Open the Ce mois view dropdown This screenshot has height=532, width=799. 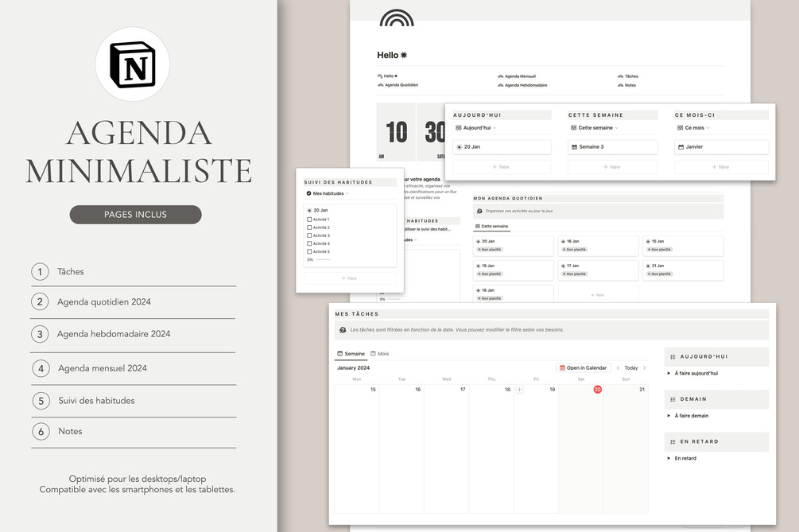693,128
